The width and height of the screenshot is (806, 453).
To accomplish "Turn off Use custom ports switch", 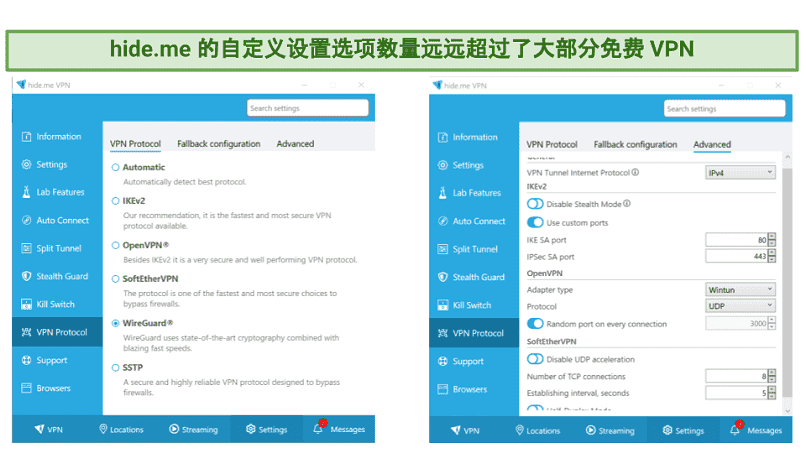I will 535,222.
